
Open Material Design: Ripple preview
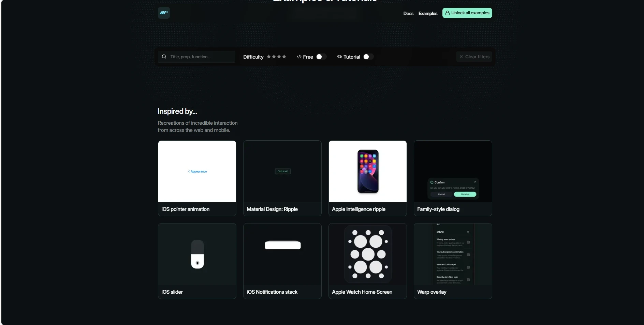point(282,171)
